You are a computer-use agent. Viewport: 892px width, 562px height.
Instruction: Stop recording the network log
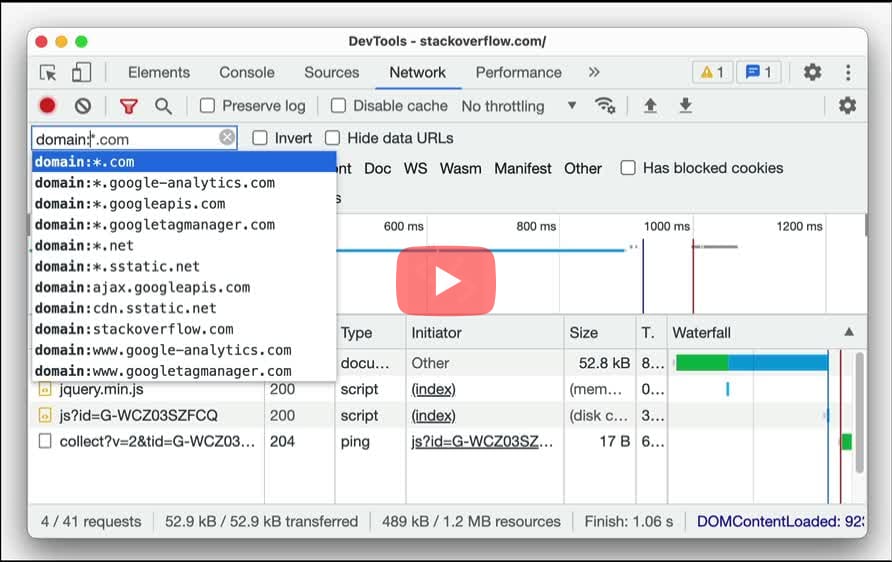pyautogui.click(x=47, y=106)
